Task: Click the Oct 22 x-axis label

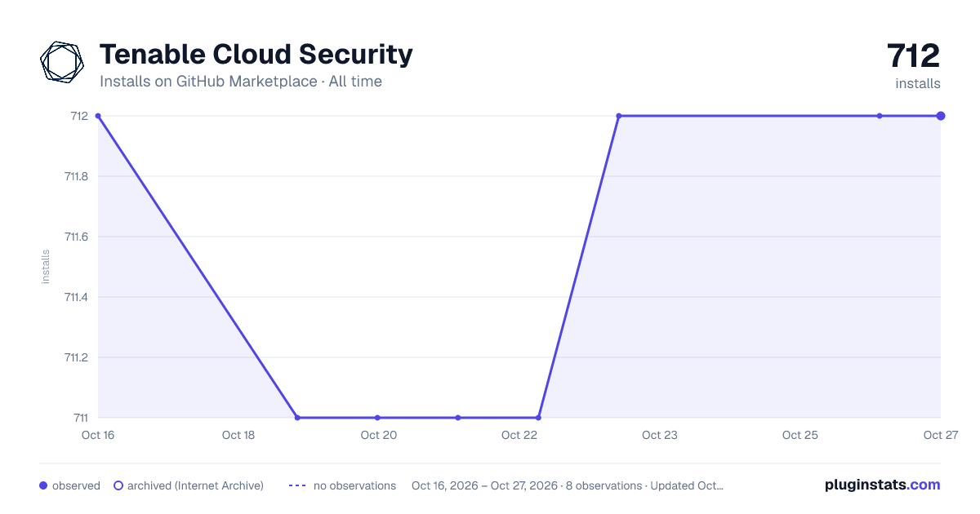Action: [x=519, y=435]
